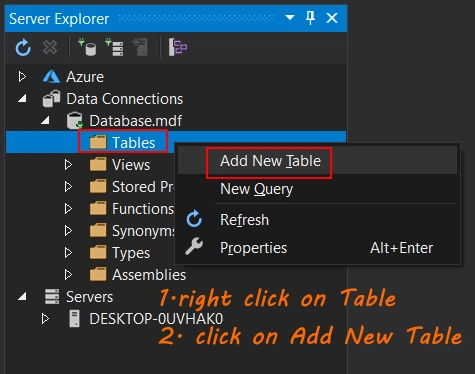Viewport: 475px width, 374px height.
Task: Select the Types label
Action: 131,253
